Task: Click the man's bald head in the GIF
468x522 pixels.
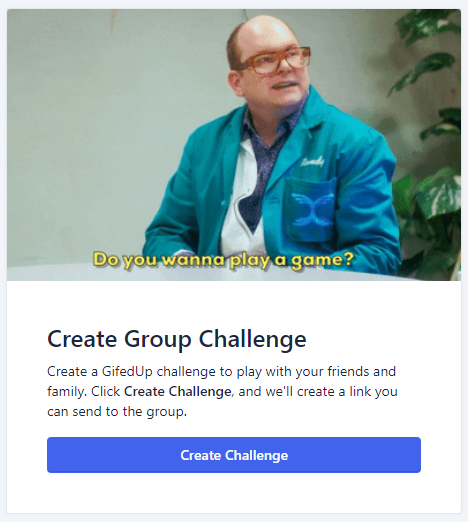Action: click(x=263, y=30)
